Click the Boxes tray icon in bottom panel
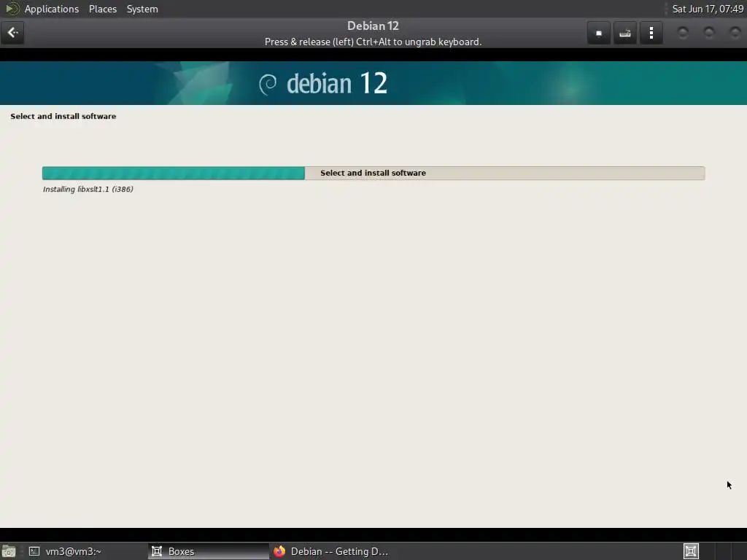This screenshot has width=747, height=560. click(x=691, y=551)
